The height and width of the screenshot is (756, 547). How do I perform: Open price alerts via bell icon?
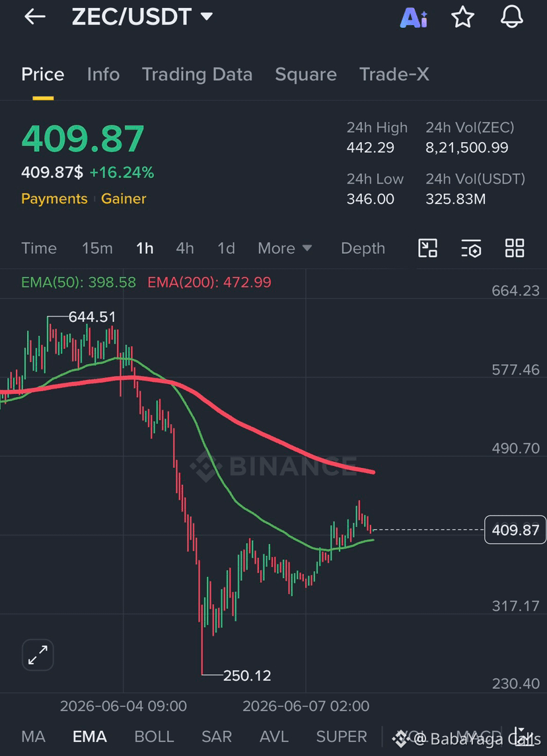click(x=511, y=17)
